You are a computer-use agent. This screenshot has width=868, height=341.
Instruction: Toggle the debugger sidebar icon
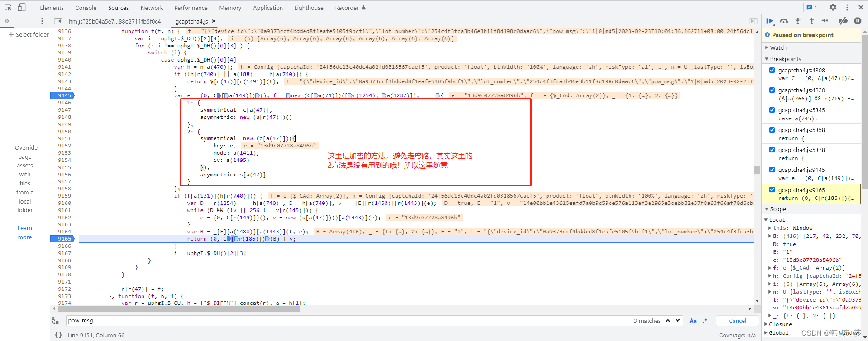pos(754,21)
